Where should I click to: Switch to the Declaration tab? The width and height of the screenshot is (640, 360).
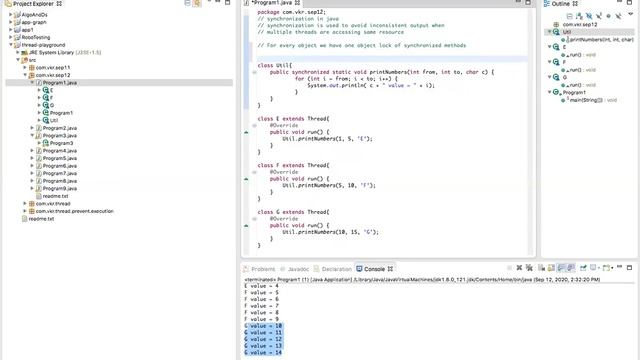333,269
